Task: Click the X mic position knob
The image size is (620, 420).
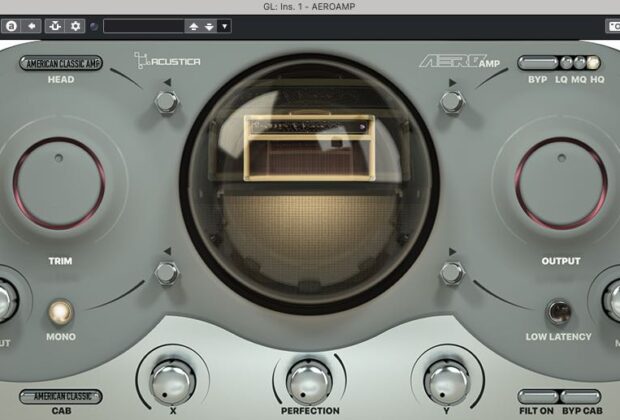Action: 172,382
